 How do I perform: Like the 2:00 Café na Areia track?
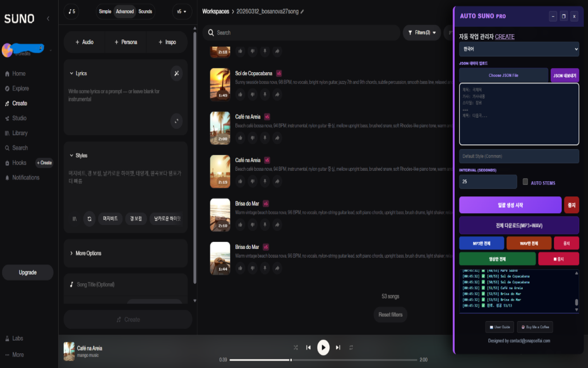(240, 138)
